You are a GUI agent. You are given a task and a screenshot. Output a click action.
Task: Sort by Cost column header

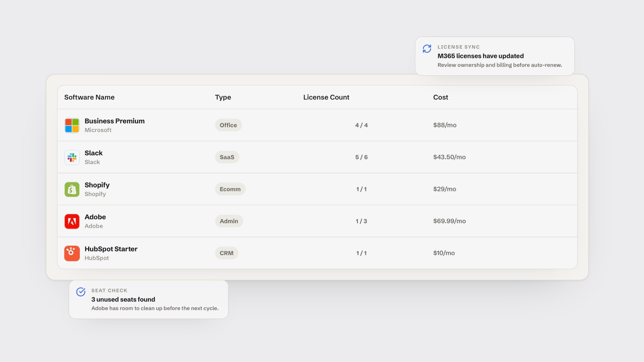click(x=440, y=97)
